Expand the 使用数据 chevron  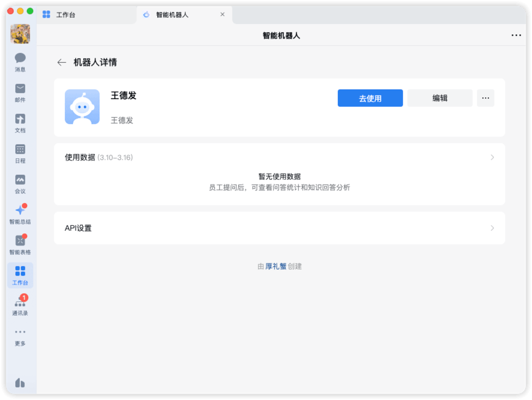[492, 157]
